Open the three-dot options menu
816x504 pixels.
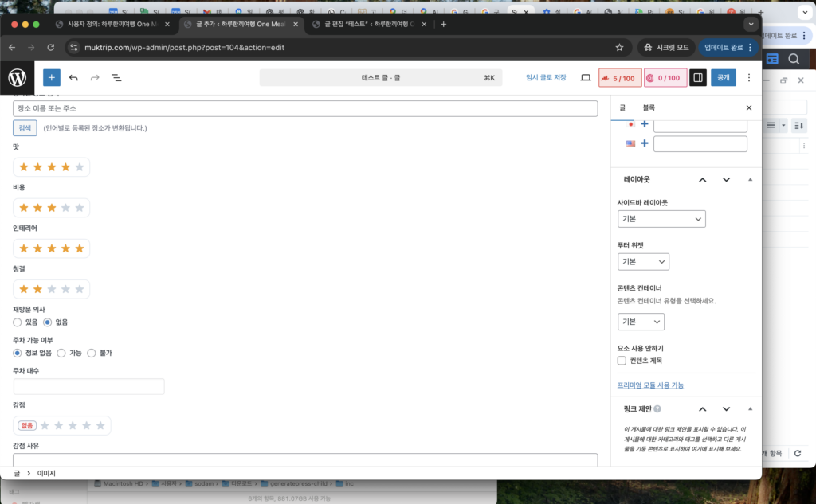(748, 78)
